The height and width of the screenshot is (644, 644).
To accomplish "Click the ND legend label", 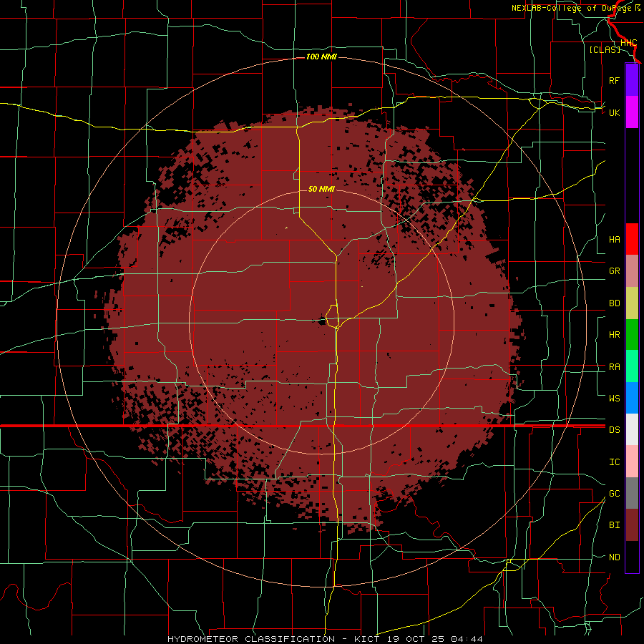I will click(614, 557).
